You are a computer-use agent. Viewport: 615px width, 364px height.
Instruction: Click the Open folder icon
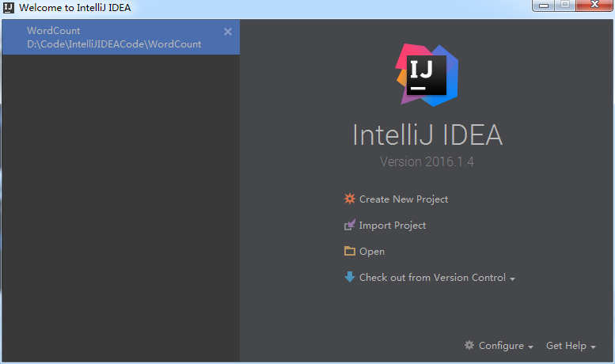tap(350, 251)
